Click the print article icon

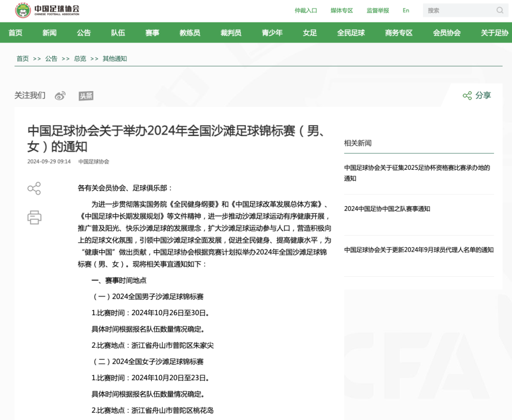(34, 217)
